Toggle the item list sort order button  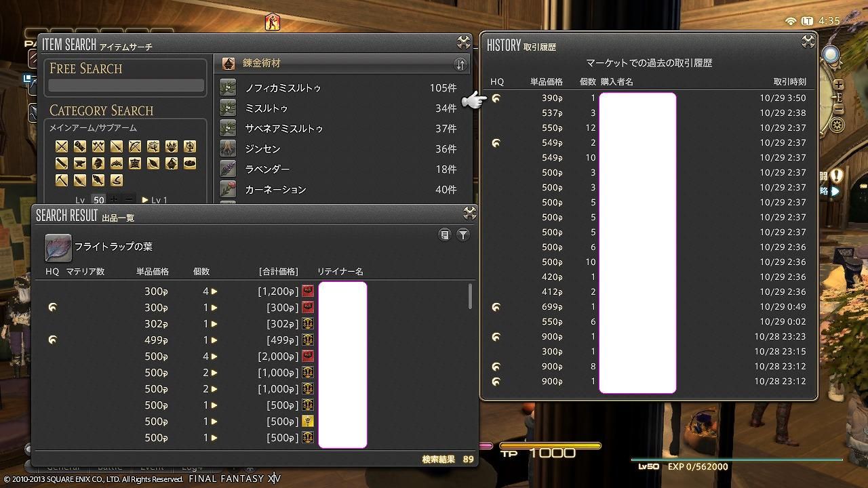(x=460, y=64)
